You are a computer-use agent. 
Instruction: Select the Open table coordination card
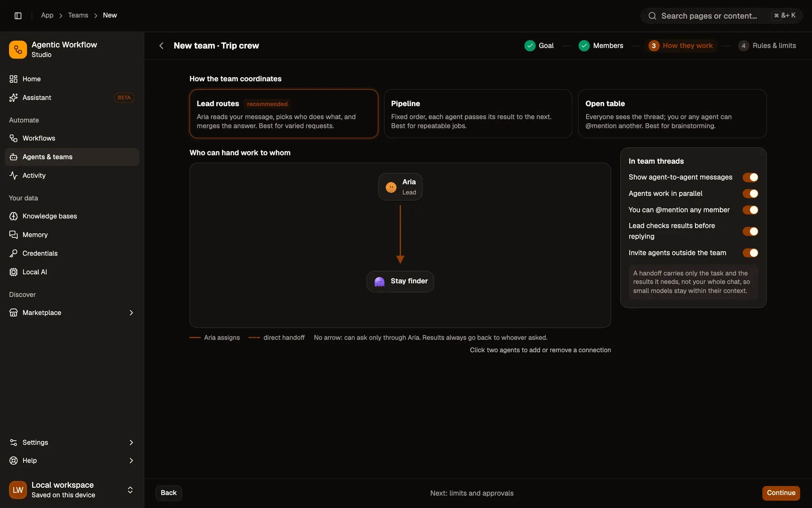click(x=672, y=114)
